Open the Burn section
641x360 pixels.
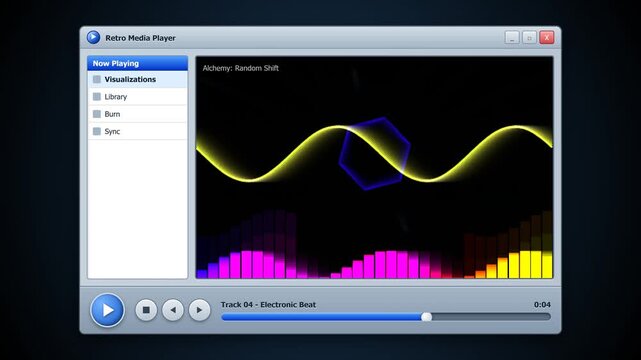(137, 114)
